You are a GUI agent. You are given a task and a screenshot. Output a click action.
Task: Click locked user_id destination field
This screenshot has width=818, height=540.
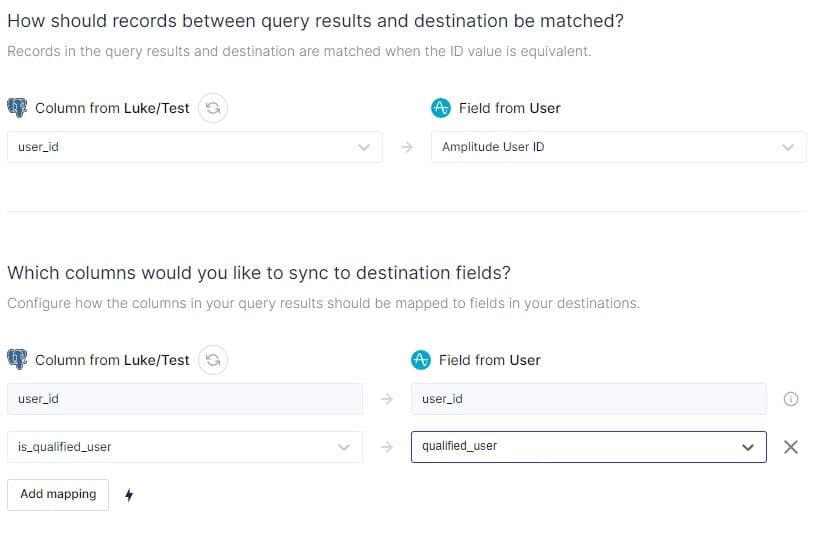point(588,399)
